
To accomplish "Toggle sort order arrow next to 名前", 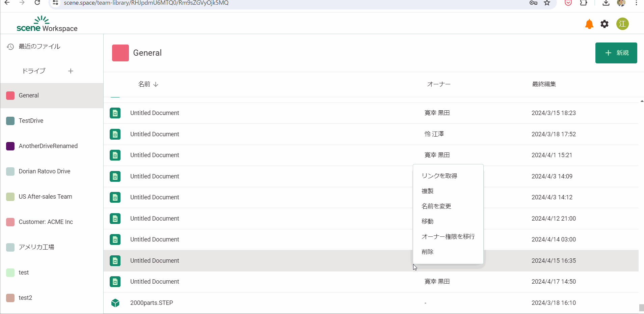I will [156, 84].
